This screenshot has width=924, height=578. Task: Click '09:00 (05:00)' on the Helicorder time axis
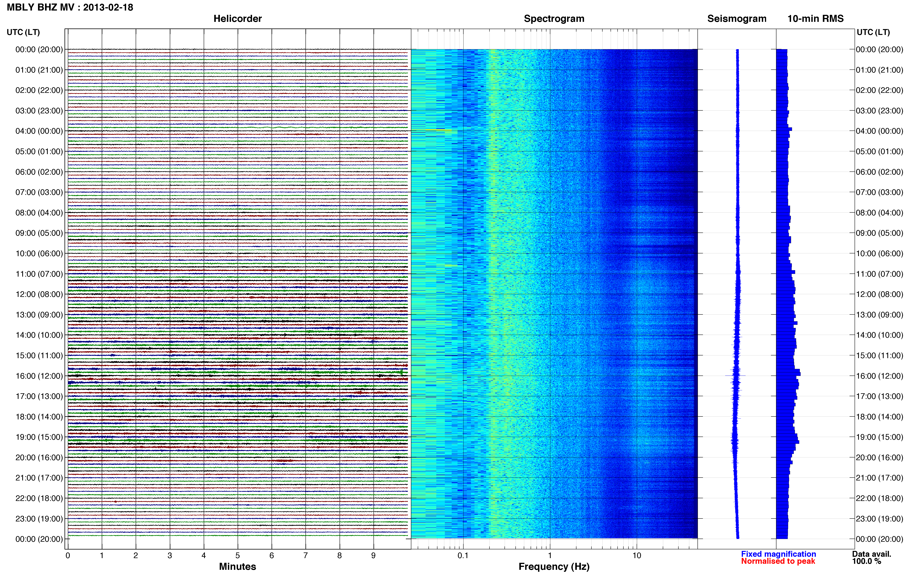39,233
